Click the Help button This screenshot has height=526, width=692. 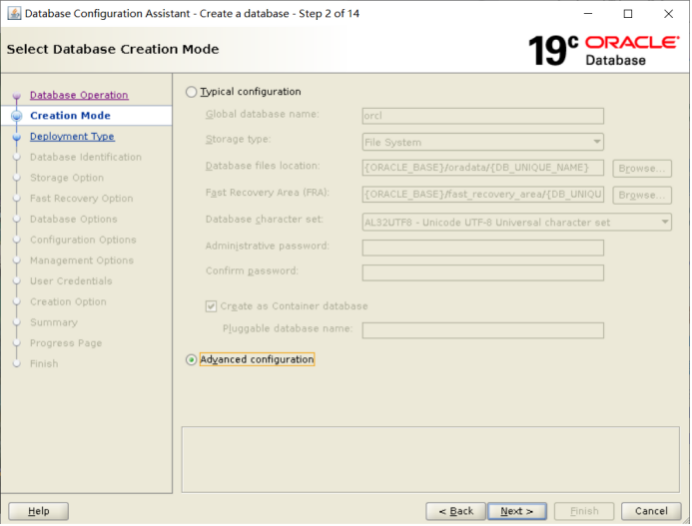(38, 511)
